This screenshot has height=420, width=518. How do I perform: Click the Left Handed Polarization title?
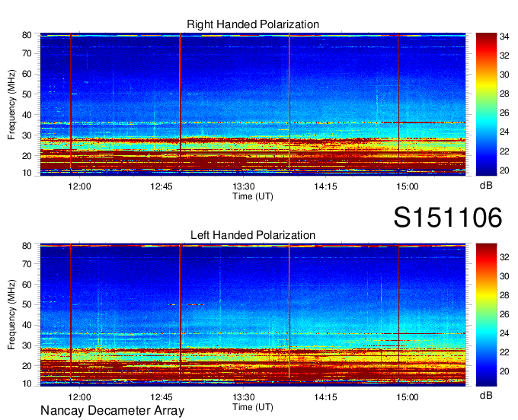click(253, 235)
